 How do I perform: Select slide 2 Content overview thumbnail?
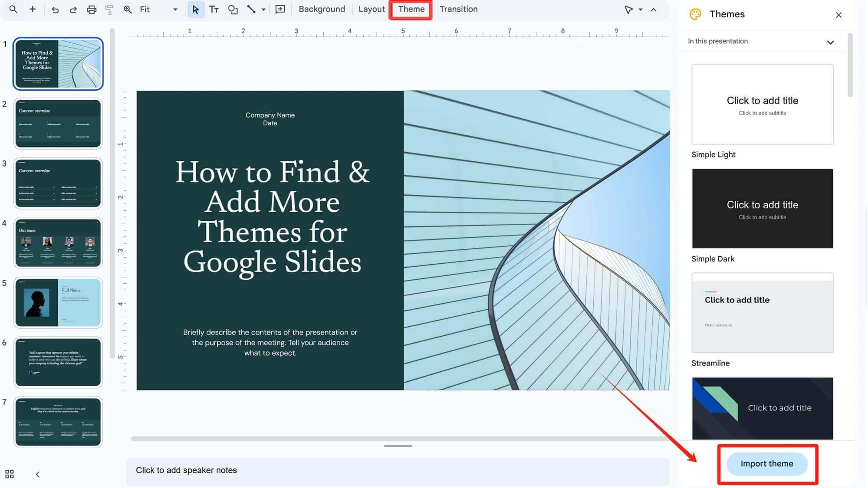pyautogui.click(x=58, y=123)
